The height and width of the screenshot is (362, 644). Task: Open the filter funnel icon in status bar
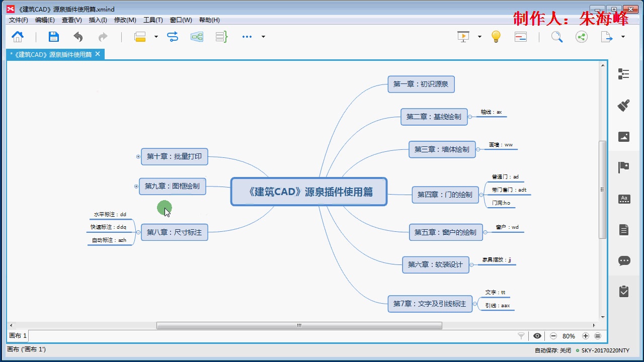pyautogui.click(x=521, y=336)
